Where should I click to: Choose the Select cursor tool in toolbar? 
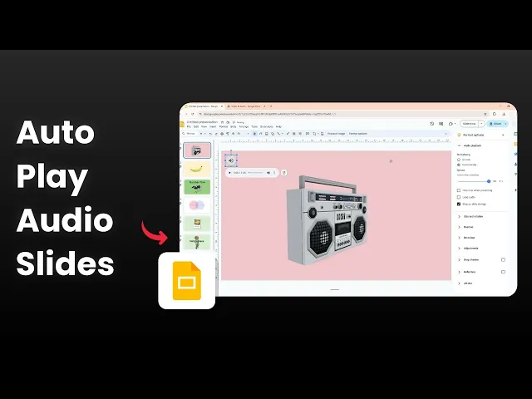255,134
